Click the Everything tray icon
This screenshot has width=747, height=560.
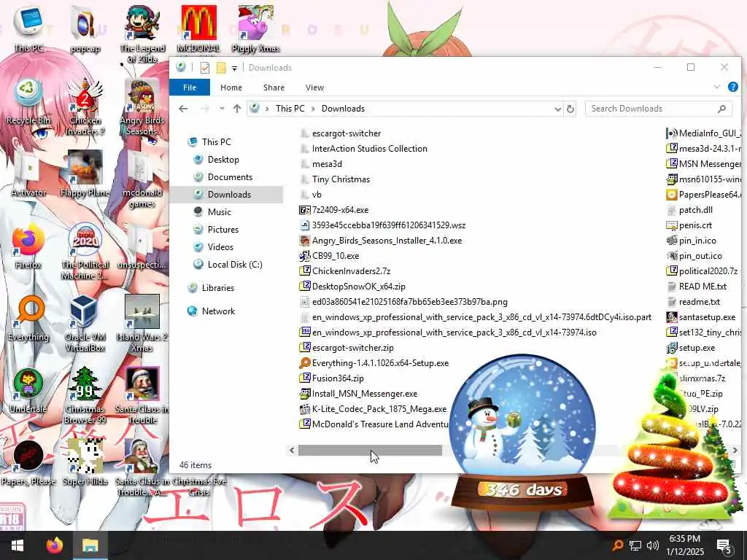pyautogui.click(x=617, y=545)
